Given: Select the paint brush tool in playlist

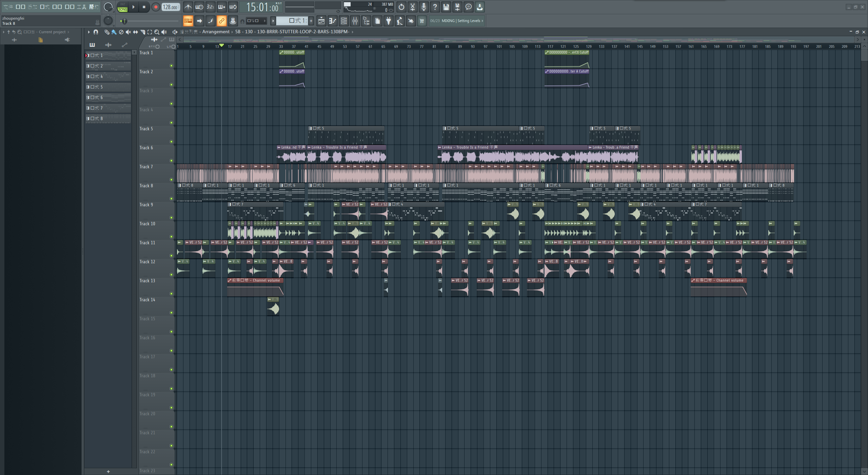Looking at the screenshot, I should pos(114,32).
